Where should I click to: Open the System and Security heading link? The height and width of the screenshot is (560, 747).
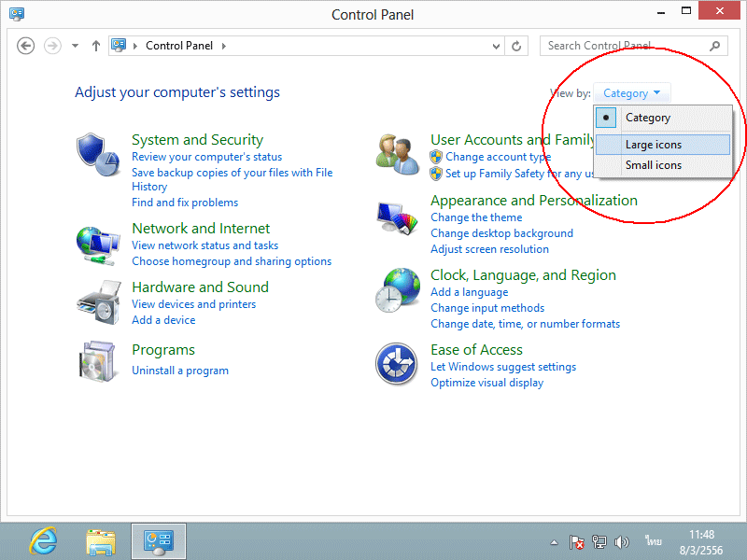pyautogui.click(x=197, y=139)
